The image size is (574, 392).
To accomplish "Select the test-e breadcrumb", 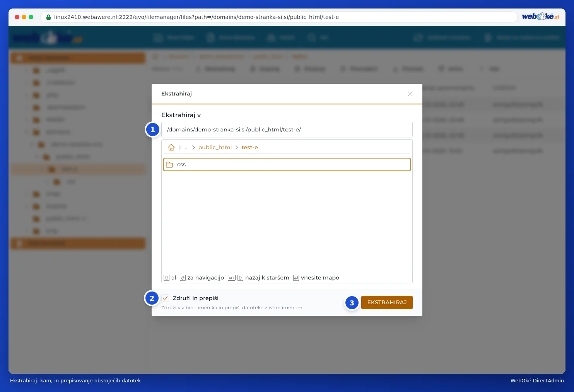I will tap(249, 147).
